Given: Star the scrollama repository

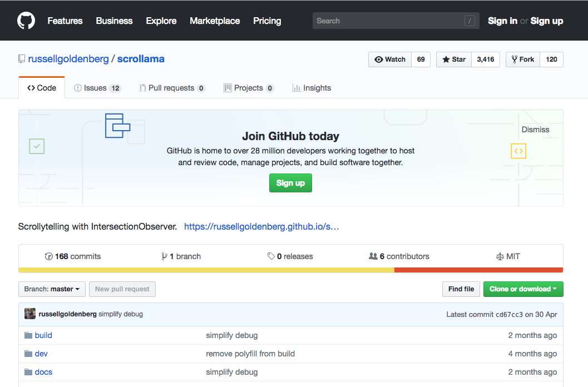Looking at the screenshot, I should point(454,59).
